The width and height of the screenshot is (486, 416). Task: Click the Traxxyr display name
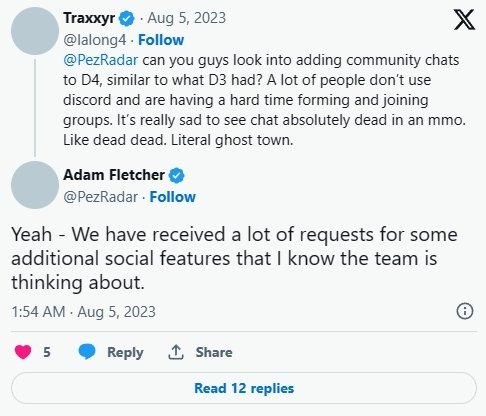coord(89,18)
